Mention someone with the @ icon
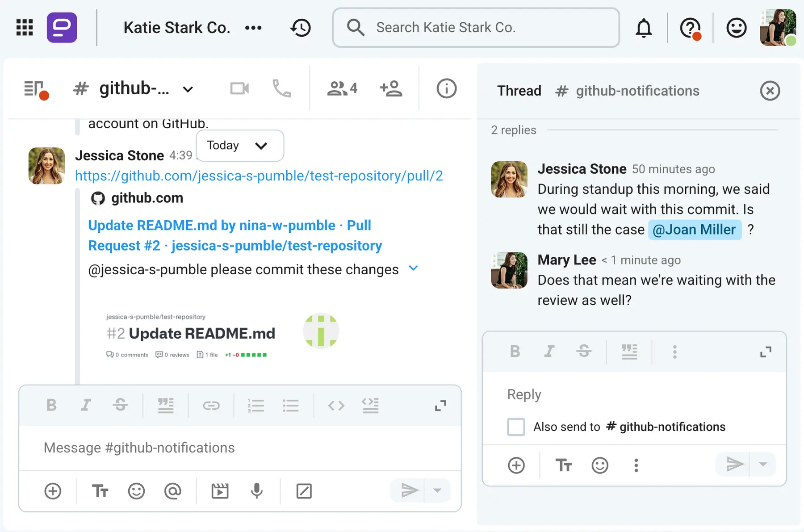 click(172, 491)
